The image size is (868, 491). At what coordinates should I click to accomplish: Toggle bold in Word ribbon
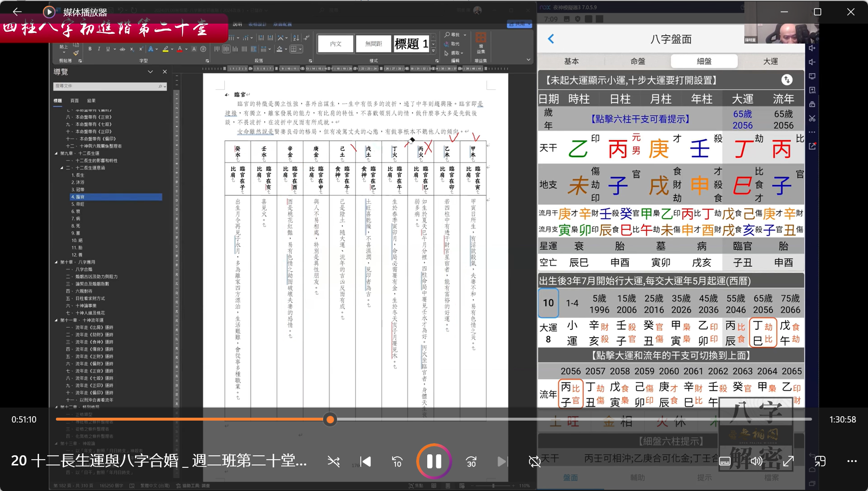pyautogui.click(x=90, y=49)
